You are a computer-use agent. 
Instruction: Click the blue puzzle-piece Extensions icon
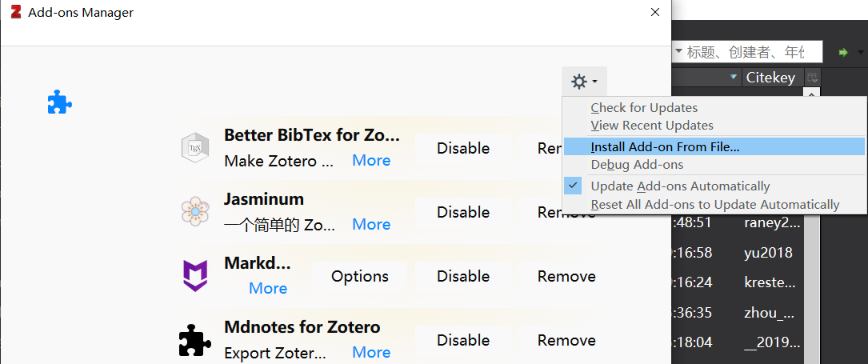click(x=60, y=102)
